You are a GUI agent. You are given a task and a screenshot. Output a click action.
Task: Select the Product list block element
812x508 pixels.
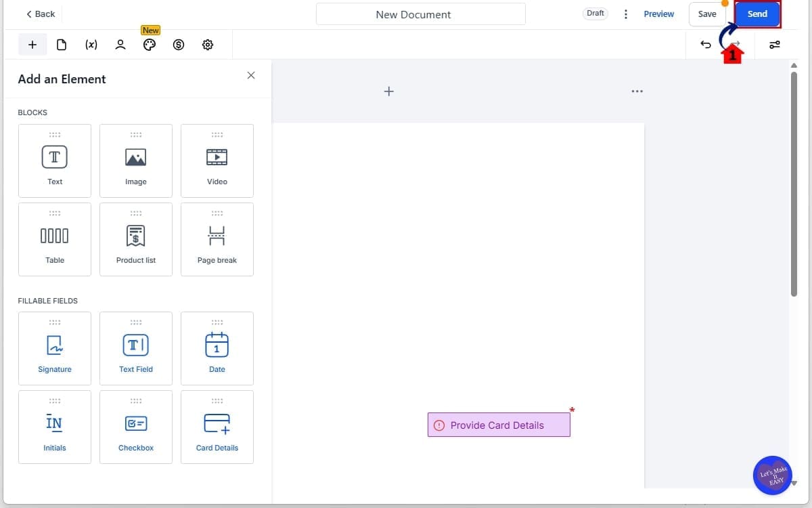(136, 239)
